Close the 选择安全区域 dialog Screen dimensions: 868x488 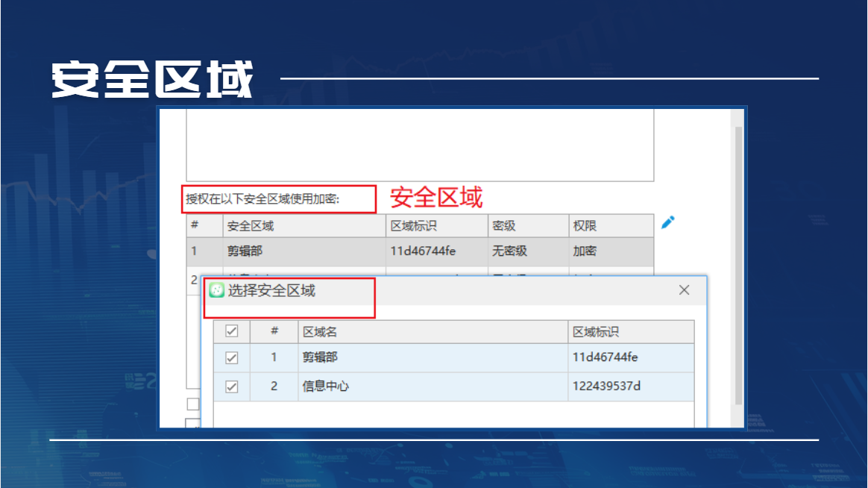[x=685, y=290]
